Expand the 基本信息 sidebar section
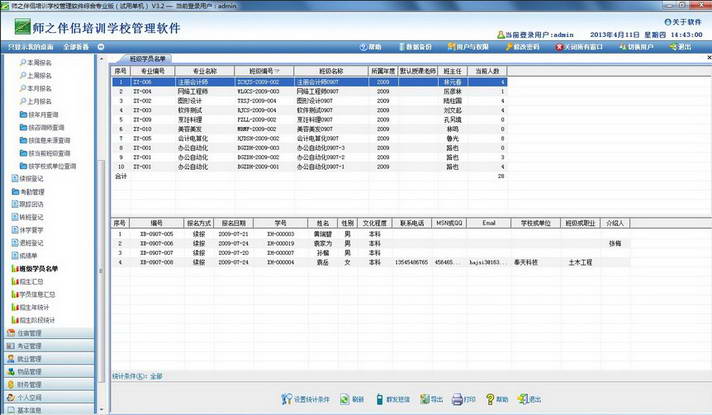The image size is (712, 415). coord(48,410)
